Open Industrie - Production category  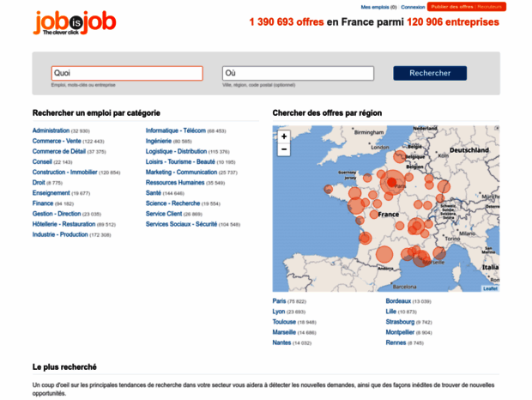(x=60, y=234)
